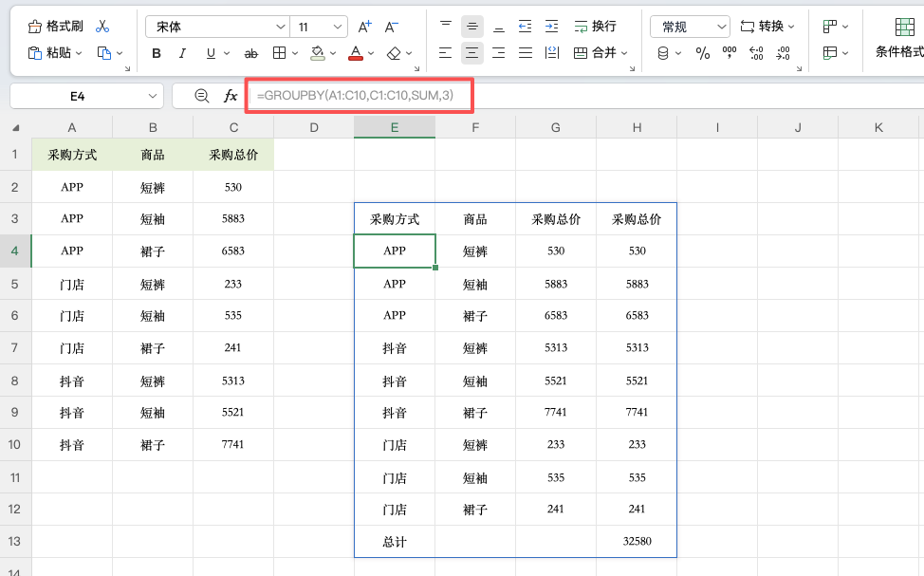The width and height of the screenshot is (924, 576).
Task: Toggle strikethrough formatting
Action: [x=251, y=54]
